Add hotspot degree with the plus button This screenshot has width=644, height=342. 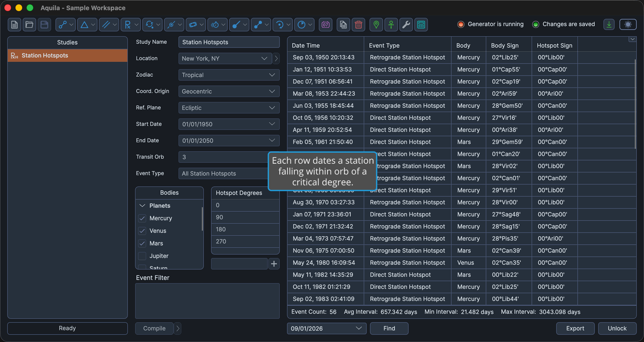(274, 264)
